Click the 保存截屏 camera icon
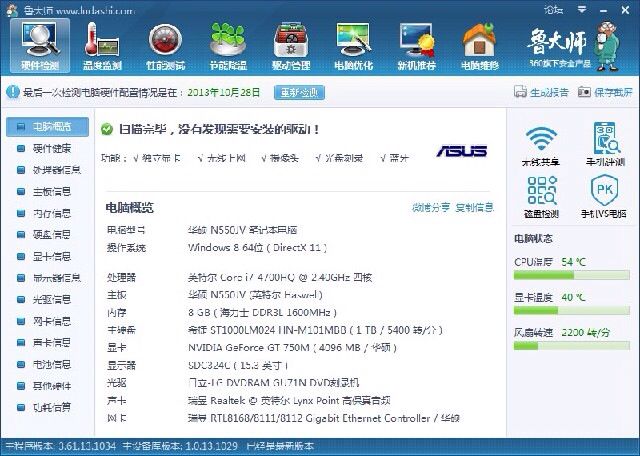640x456 pixels. click(584, 92)
